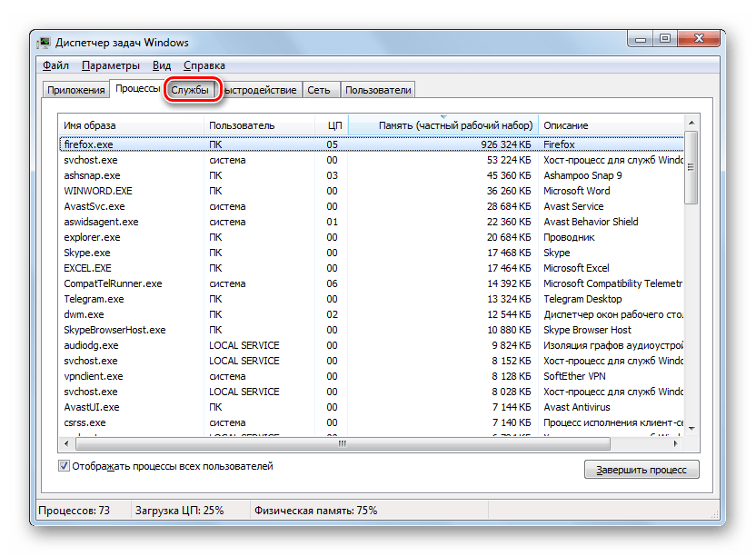Open the Справка menu
756x556 pixels.
204,65
